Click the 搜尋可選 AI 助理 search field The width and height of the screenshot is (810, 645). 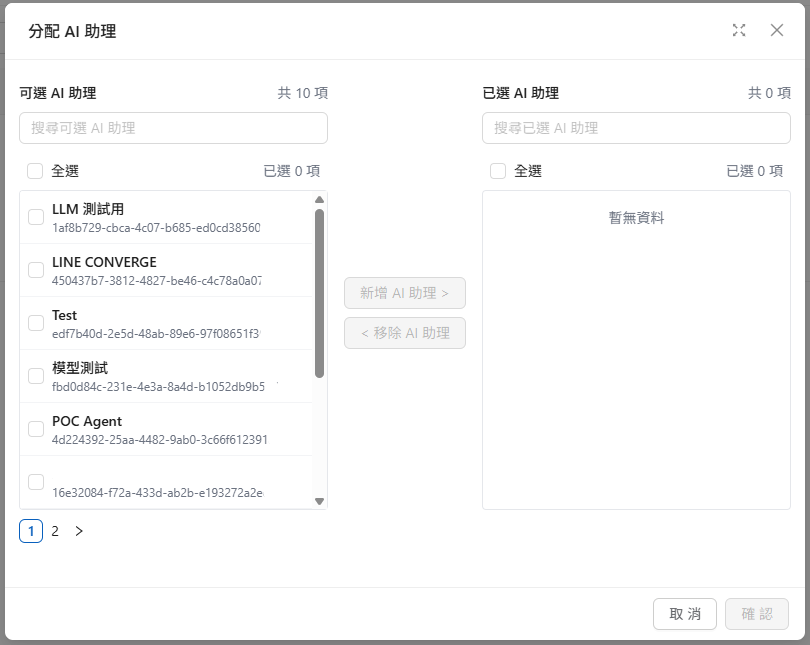173,128
